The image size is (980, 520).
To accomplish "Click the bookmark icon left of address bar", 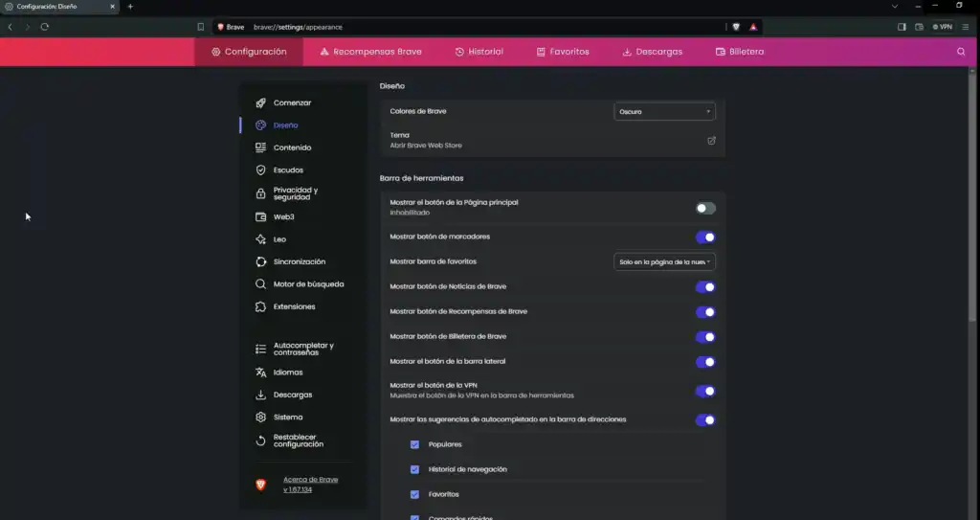I will pyautogui.click(x=201, y=27).
